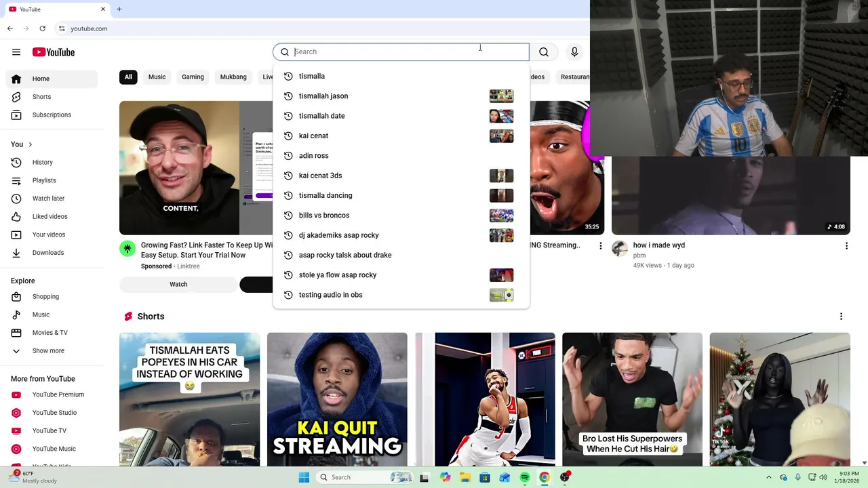Image resolution: width=868 pixels, height=488 pixels.
Task: Open the pbm channel link
Action: pos(639,256)
